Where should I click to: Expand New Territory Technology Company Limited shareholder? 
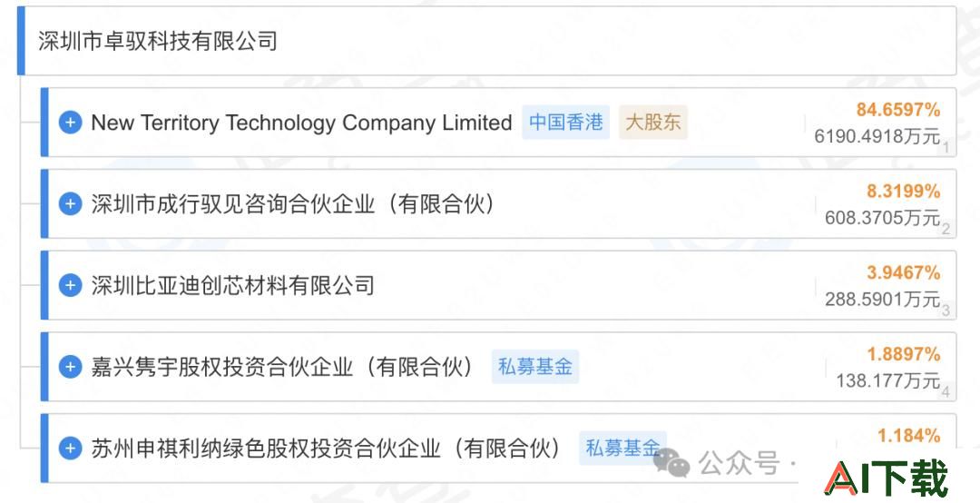click(x=70, y=122)
